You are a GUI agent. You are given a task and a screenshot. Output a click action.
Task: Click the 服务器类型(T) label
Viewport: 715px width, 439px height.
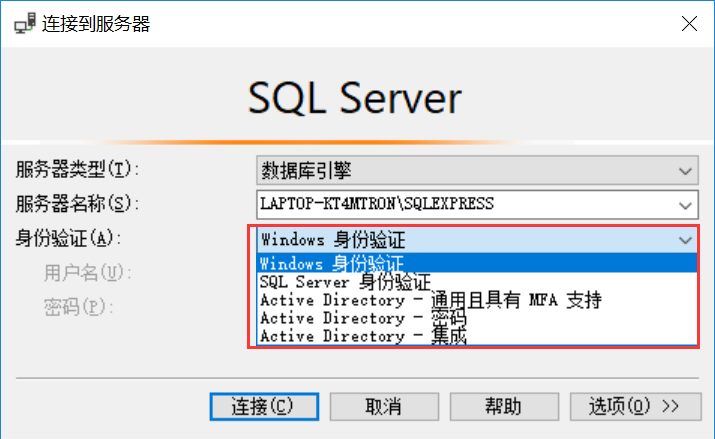(x=77, y=170)
